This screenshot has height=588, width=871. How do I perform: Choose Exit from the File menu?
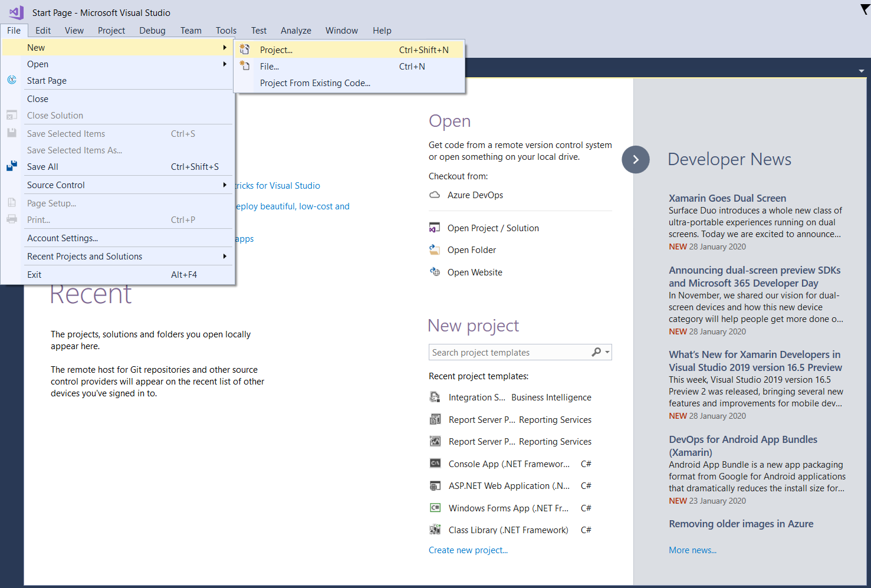(34, 275)
